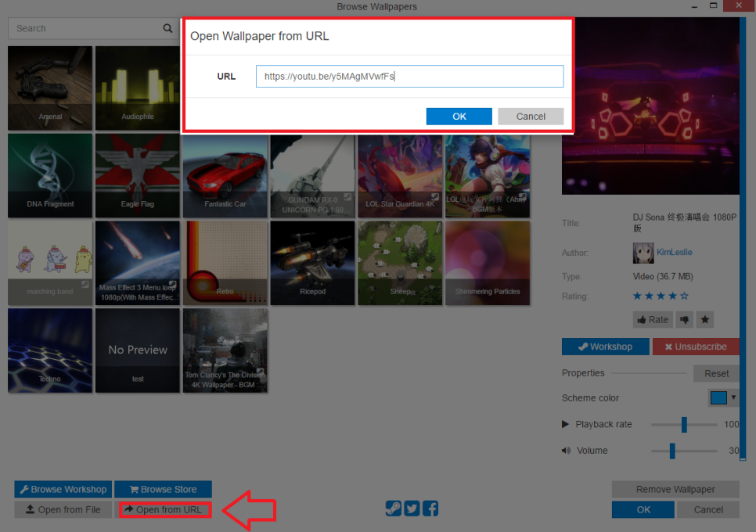Click the "Open Wallpaper from URL" dialog heading

point(259,36)
